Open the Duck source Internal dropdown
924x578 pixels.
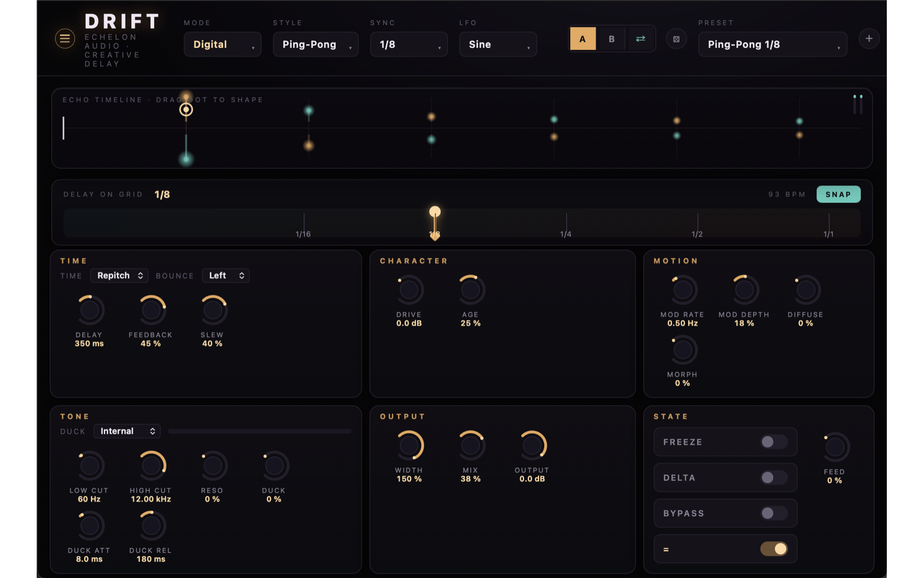pyautogui.click(x=127, y=431)
